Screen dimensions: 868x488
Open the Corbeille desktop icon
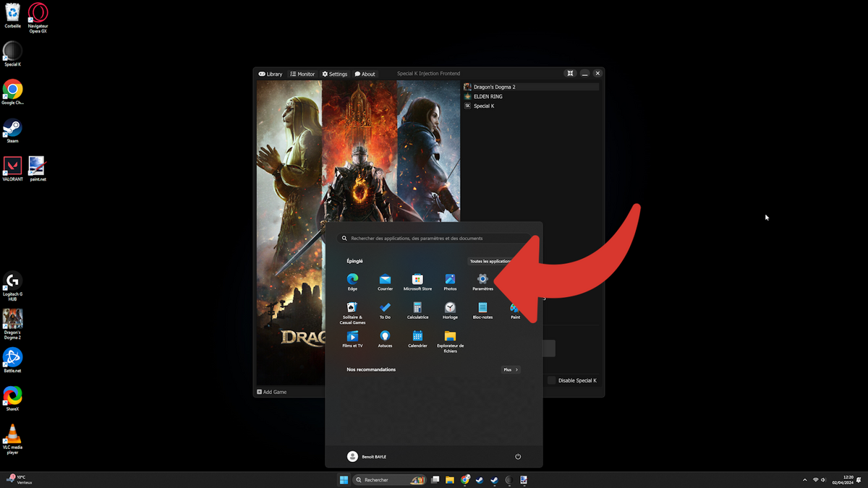click(x=13, y=15)
